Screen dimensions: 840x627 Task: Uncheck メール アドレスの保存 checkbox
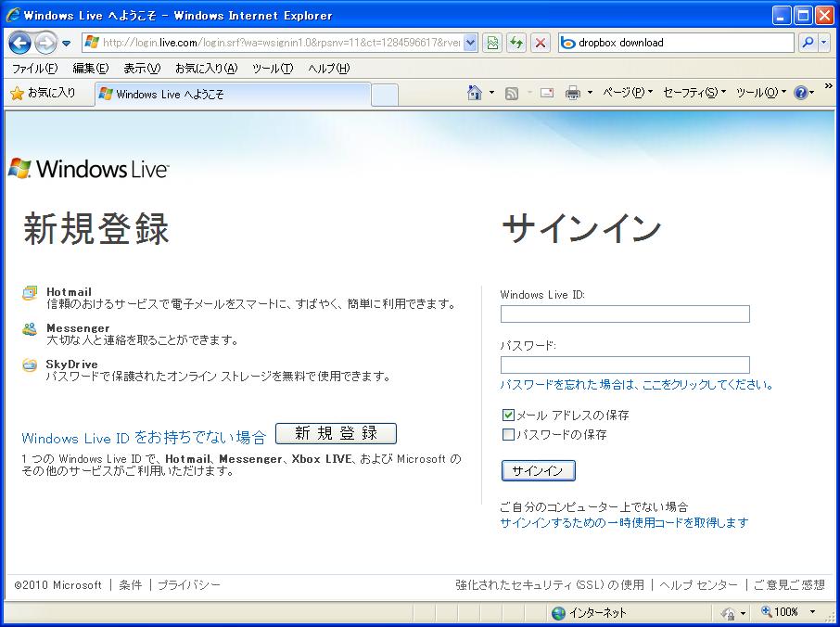coord(508,415)
